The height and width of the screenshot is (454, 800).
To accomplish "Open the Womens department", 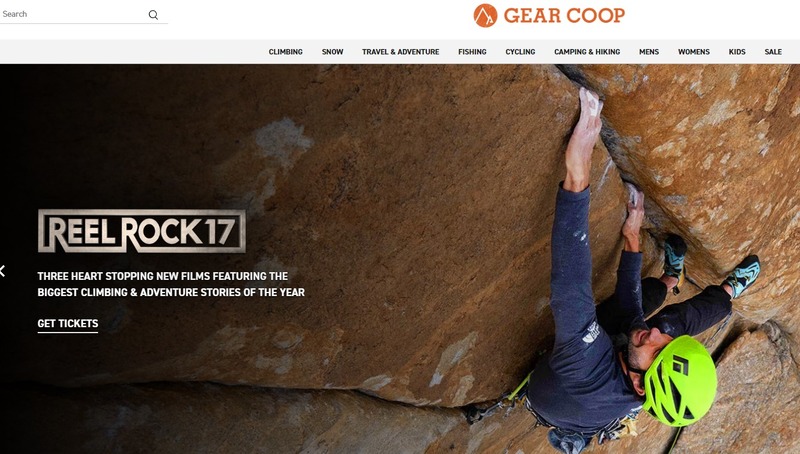I will pos(694,52).
